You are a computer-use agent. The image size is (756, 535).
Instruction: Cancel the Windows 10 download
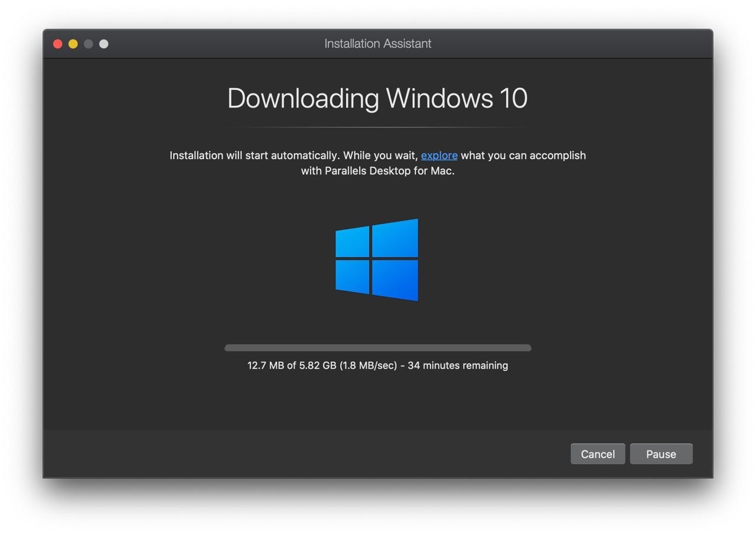click(598, 454)
